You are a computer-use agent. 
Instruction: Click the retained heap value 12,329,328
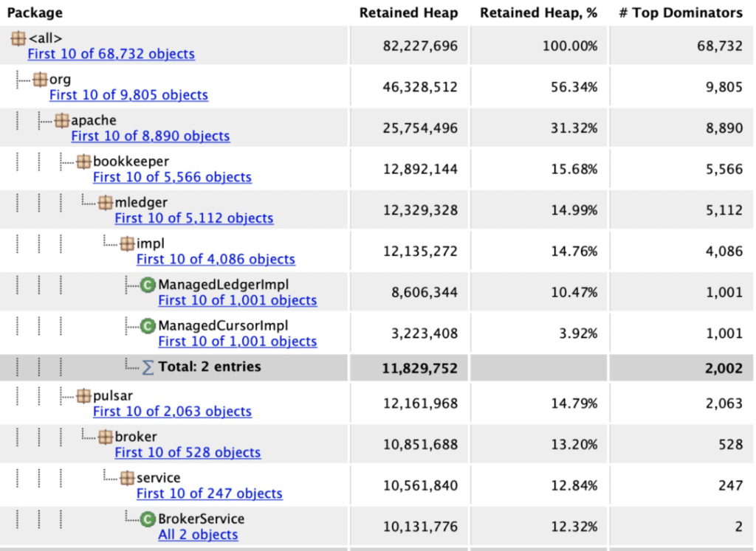point(420,210)
